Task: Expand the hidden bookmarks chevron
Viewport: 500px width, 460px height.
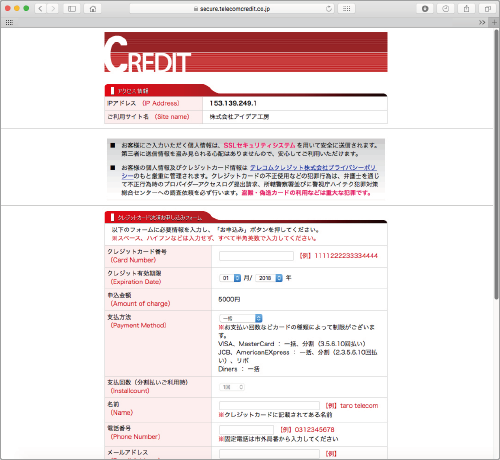Action: (482, 22)
